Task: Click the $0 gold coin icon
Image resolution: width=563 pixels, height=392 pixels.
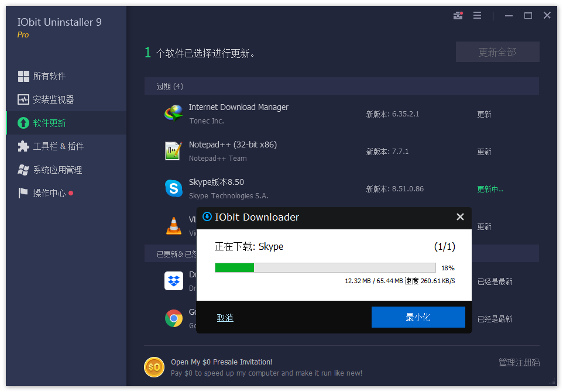Action: [x=154, y=367]
